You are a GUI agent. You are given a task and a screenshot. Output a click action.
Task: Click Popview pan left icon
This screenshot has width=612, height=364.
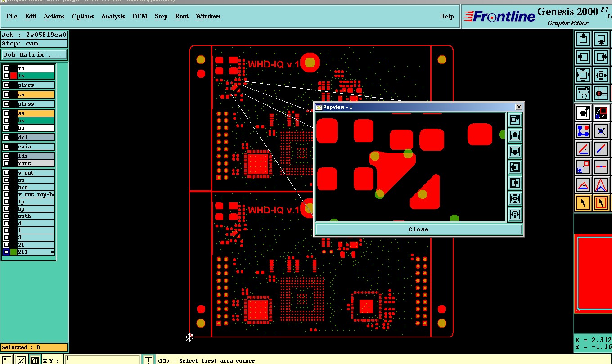(515, 167)
